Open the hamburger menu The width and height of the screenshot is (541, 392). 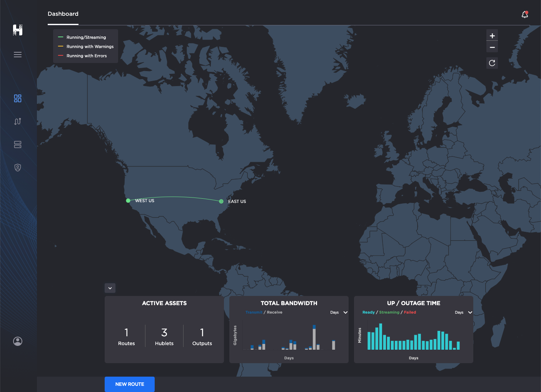point(18,55)
